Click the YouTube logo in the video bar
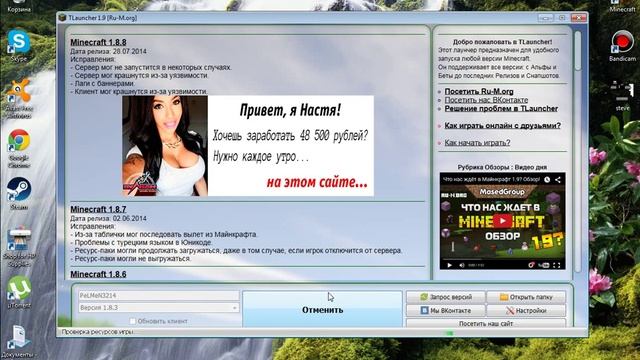Viewport: 640px width, 360px height. (543, 265)
